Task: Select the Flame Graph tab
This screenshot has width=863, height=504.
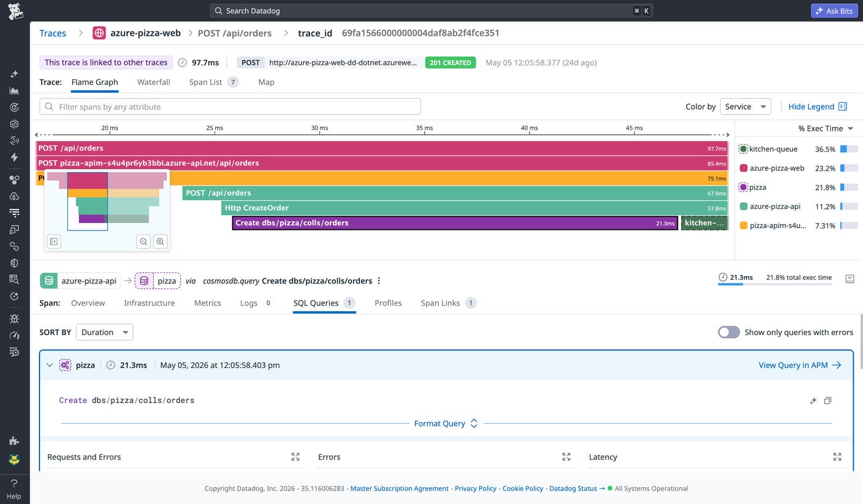Action: [x=94, y=82]
